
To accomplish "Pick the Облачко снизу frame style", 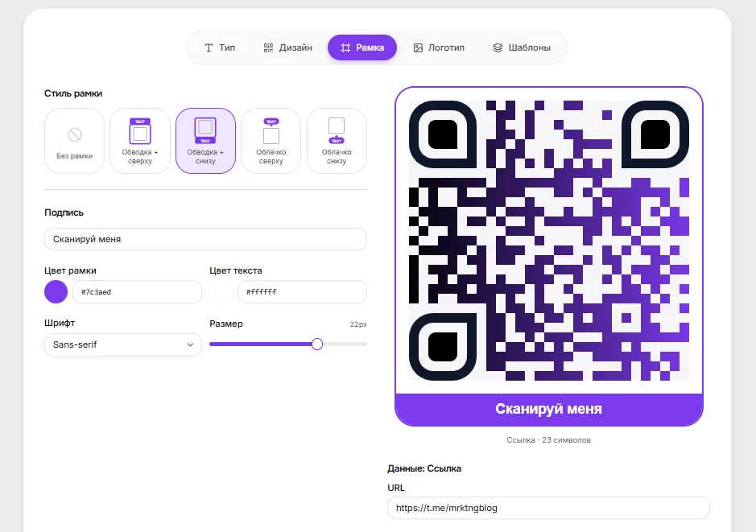I will tap(337, 141).
